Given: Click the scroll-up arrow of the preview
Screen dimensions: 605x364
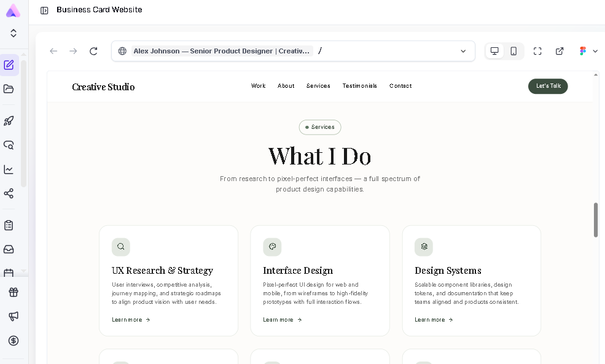Looking at the screenshot, I should 596,75.
